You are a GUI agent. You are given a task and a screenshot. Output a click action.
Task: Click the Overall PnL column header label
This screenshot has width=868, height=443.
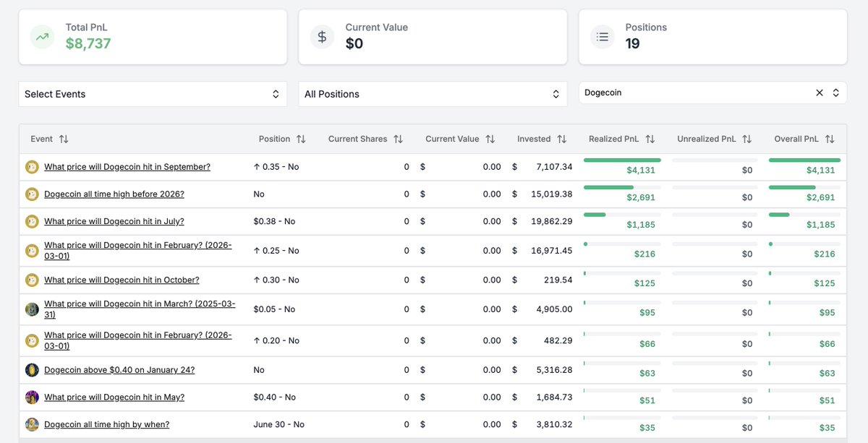pyautogui.click(x=796, y=139)
